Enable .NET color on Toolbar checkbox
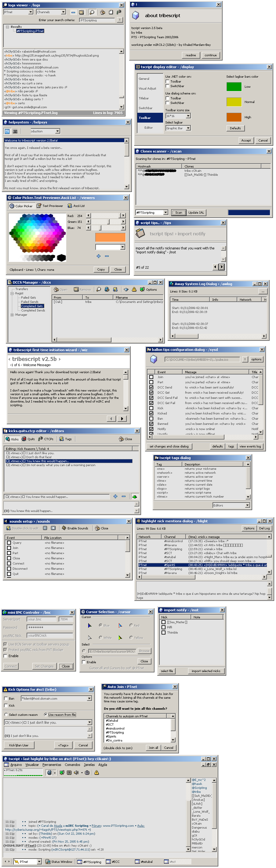 click(x=167, y=81)
